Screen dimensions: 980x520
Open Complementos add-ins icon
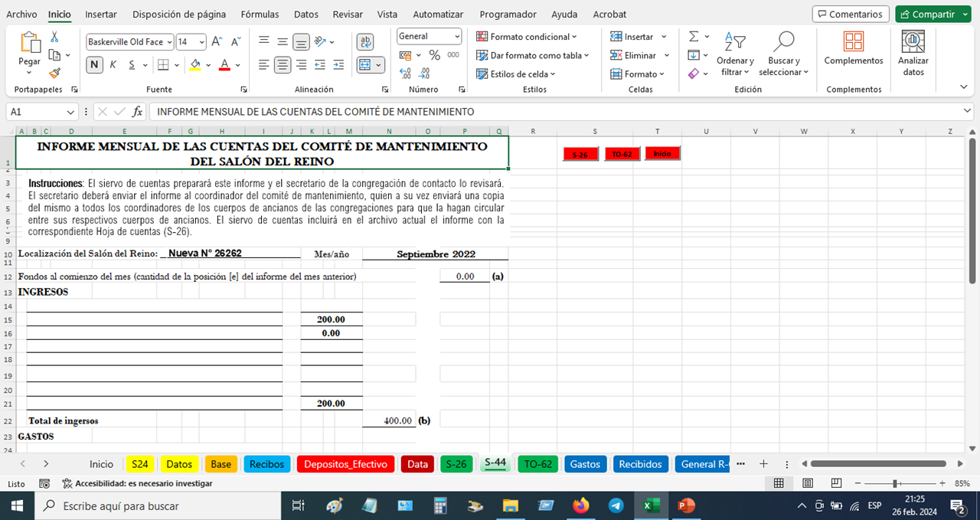click(x=854, y=41)
